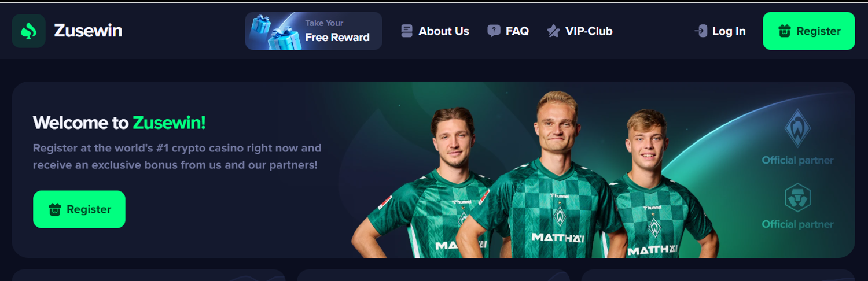Click the Log In arrow icon

[x=701, y=31]
